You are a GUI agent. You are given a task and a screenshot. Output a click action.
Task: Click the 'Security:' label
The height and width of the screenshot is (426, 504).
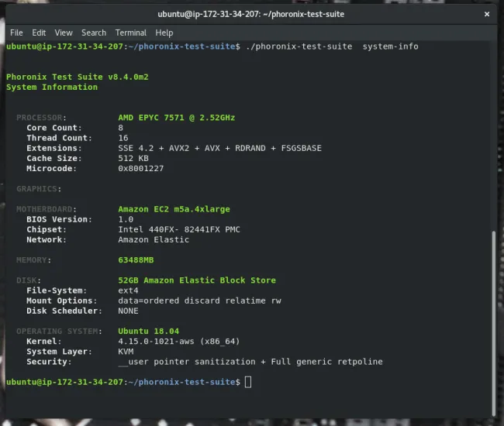pos(49,362)
